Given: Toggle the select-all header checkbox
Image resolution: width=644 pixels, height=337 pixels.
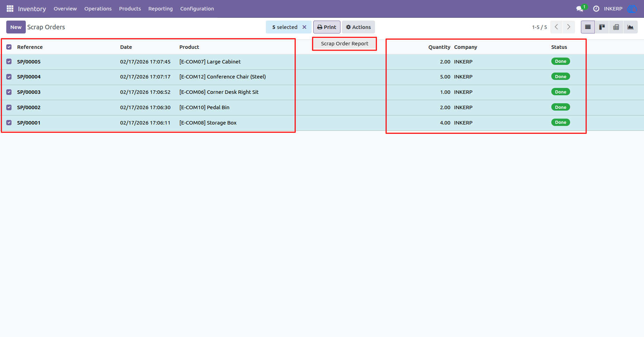Looking at the screenshot, I should (x=9, y=47).
